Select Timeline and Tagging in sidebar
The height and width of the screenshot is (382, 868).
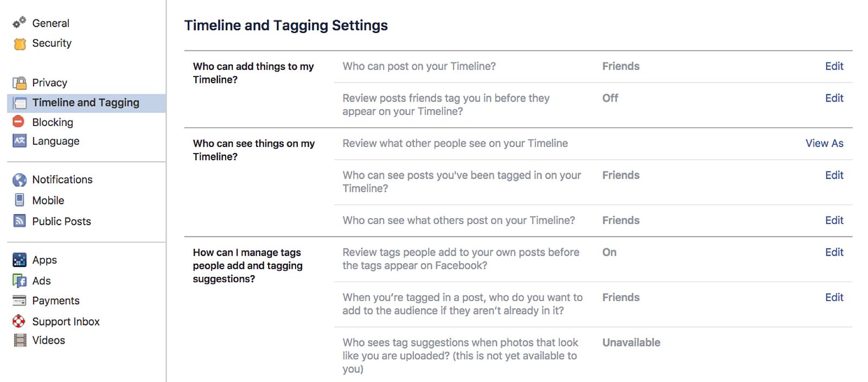pyautogui.click(x=85, y=103)
